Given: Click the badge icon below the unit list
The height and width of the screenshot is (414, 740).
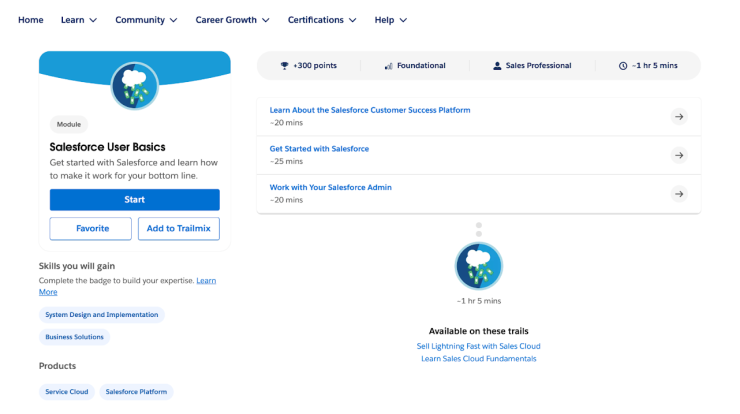Looking at the screenshot, I should 478,266.
